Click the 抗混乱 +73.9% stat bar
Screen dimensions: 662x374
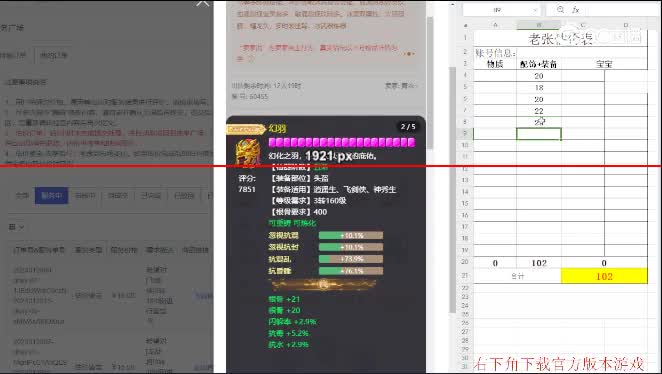point(351,259)
